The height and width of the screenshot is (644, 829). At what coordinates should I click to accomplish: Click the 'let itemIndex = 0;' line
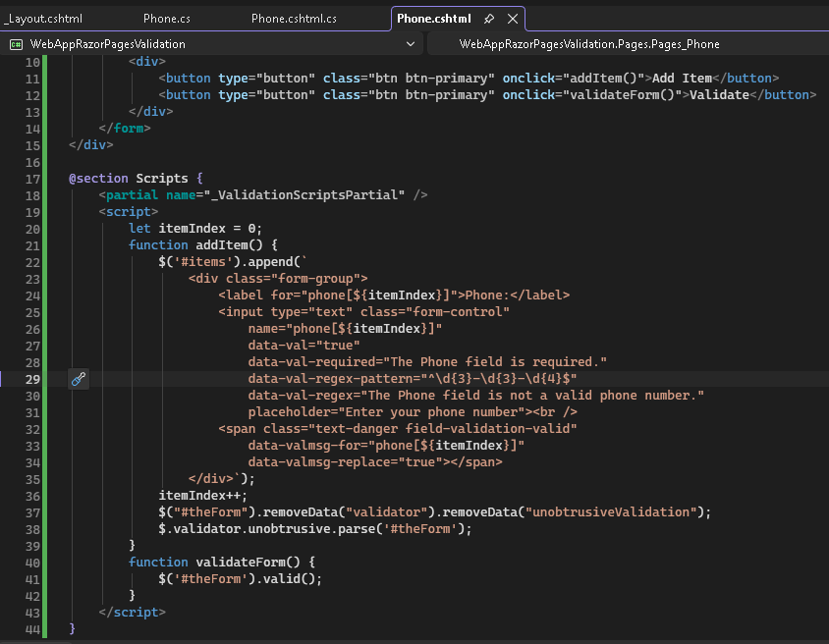point(195,228)
